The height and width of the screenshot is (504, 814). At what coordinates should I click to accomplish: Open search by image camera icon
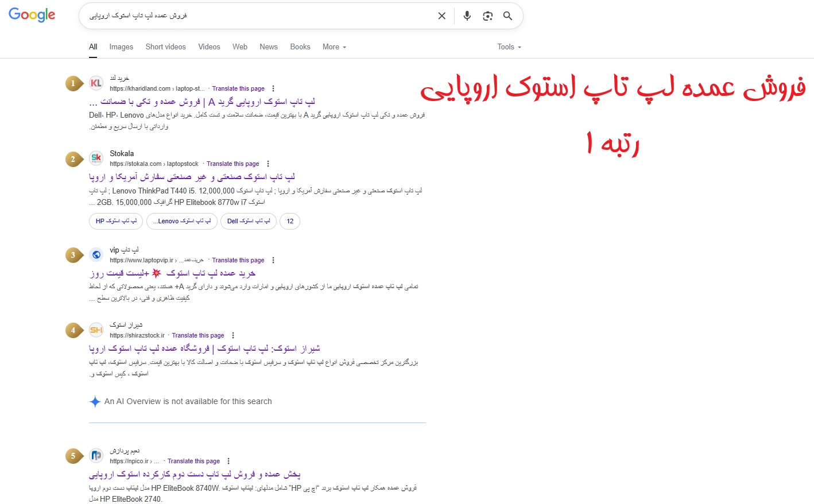(x=488, y=16)
